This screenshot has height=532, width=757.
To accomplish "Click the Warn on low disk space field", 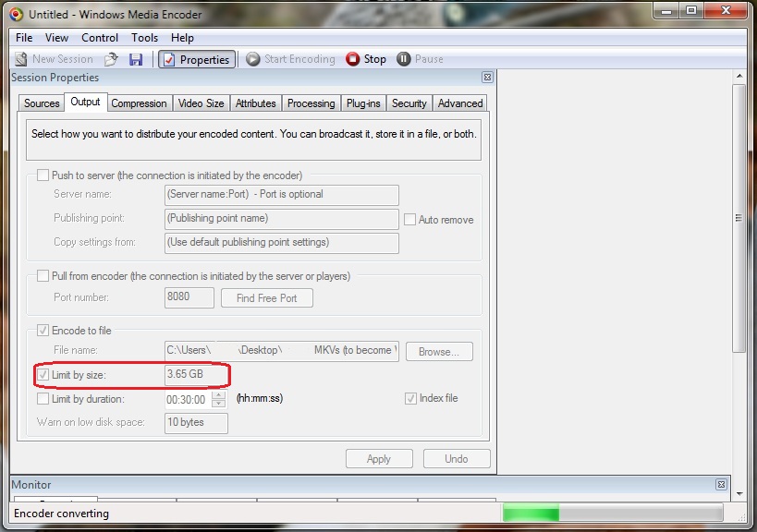I will pos(196,423).
